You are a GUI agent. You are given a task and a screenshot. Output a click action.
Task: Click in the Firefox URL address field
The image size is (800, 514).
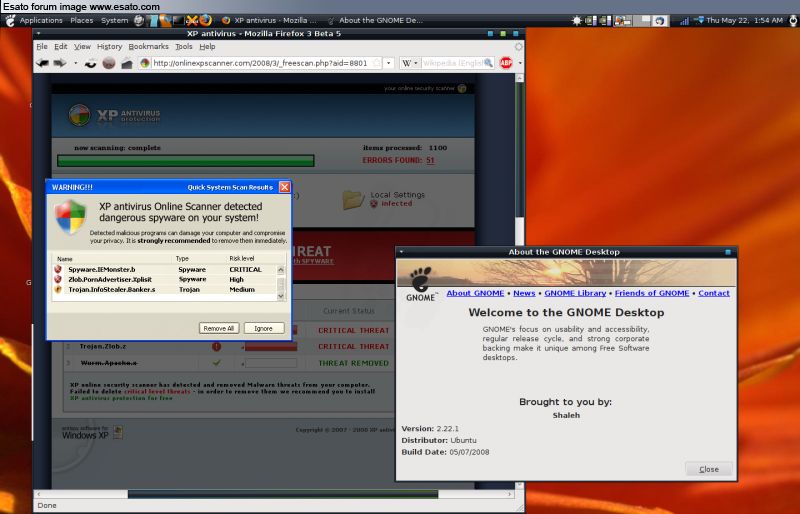260,63
